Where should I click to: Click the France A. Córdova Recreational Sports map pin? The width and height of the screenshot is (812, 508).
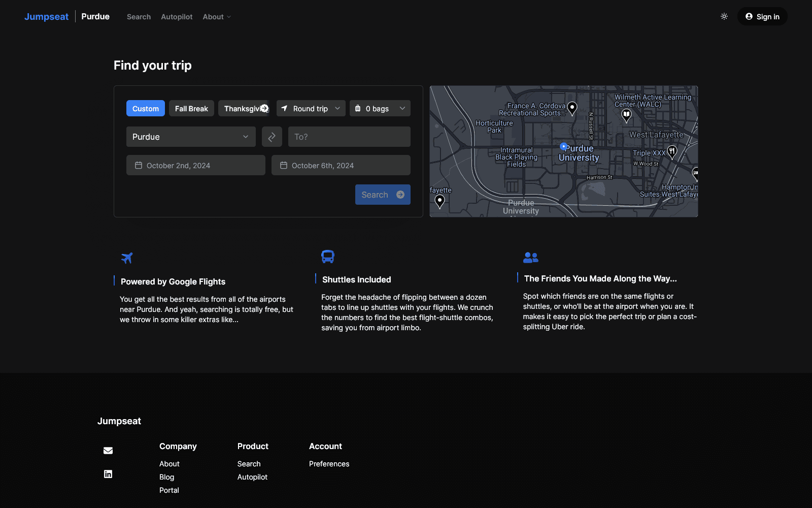[x=572, y=108]
